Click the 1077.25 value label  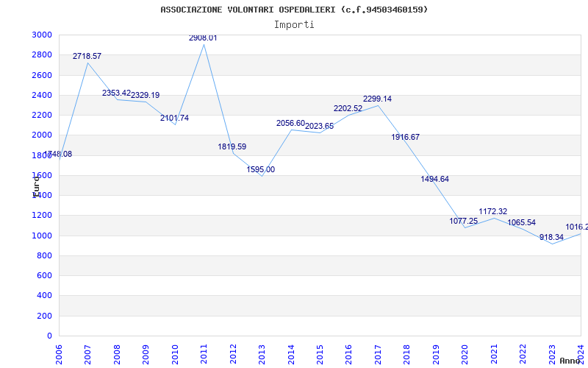click(x=464, y=221)
